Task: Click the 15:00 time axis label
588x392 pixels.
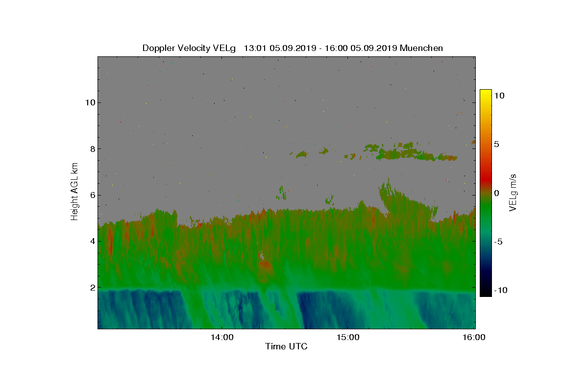Action: pyautogui.click(x=348, y=337)
